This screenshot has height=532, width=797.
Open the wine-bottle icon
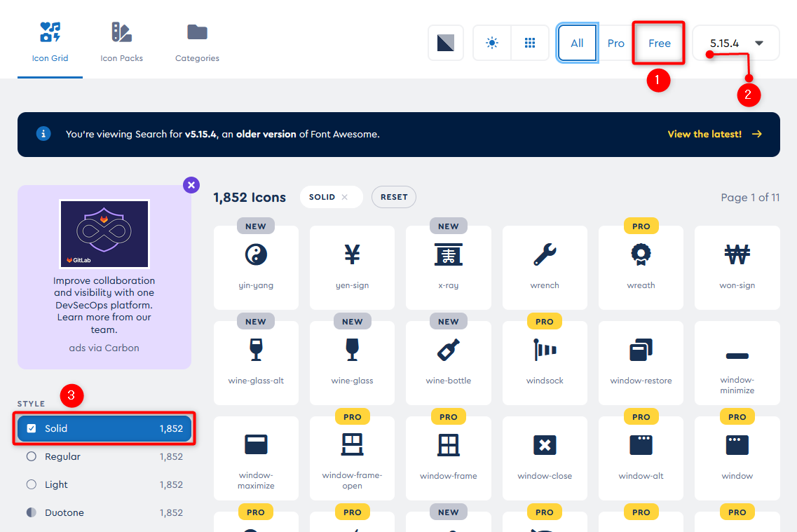coord(449,363)
